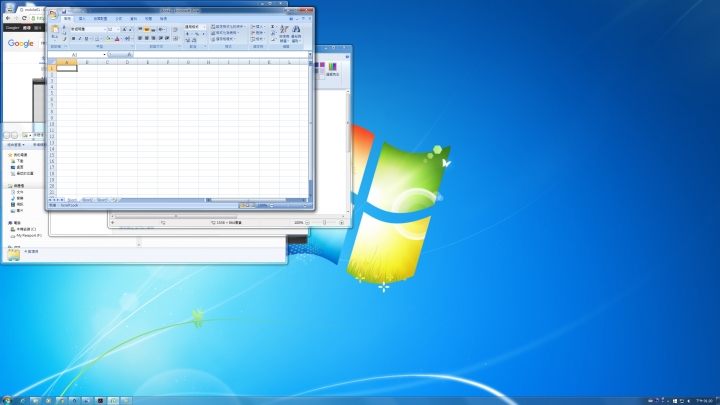
Task: Select the Sheet2 worksheet tab
Action: coord(87,200)
